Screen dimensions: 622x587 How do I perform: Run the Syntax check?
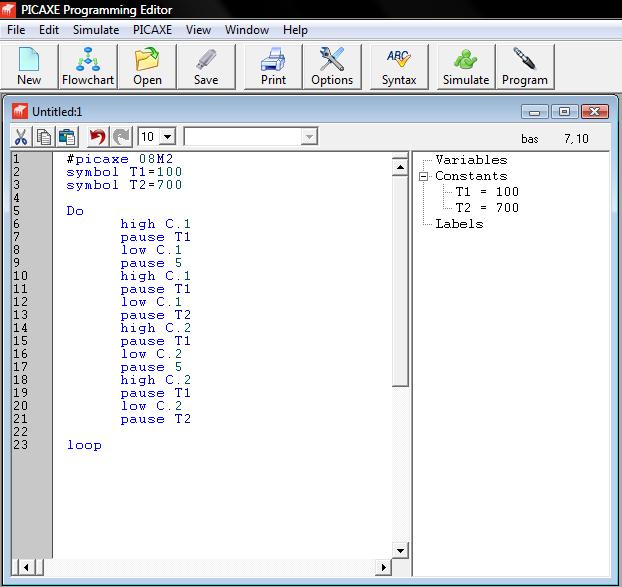coord(399,66)
